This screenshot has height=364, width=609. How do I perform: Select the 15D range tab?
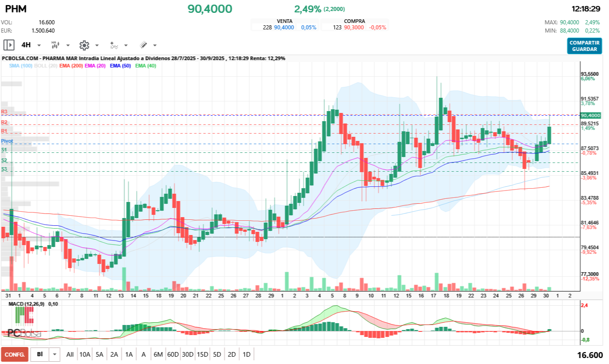(202, 354)
